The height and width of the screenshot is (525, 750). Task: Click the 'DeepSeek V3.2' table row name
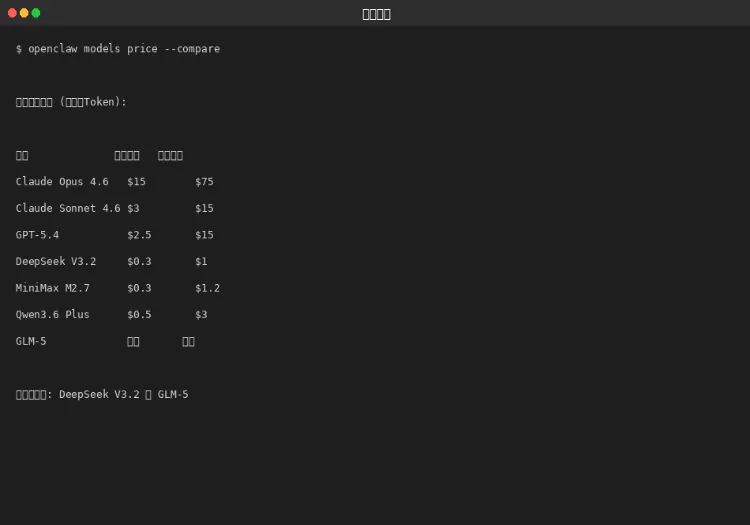[55, 262]
